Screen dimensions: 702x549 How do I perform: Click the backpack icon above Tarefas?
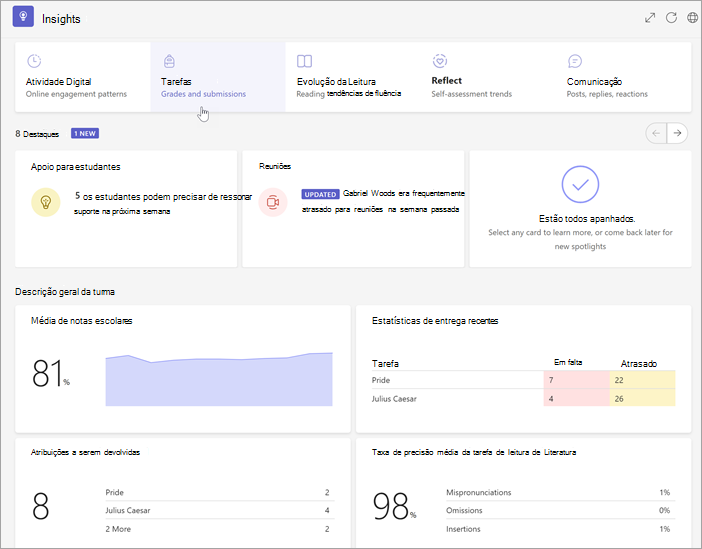tap(169, 60)
